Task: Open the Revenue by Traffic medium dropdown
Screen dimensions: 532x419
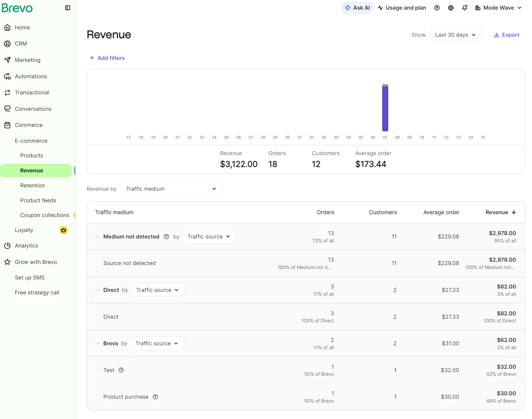Action: [171, 189]
